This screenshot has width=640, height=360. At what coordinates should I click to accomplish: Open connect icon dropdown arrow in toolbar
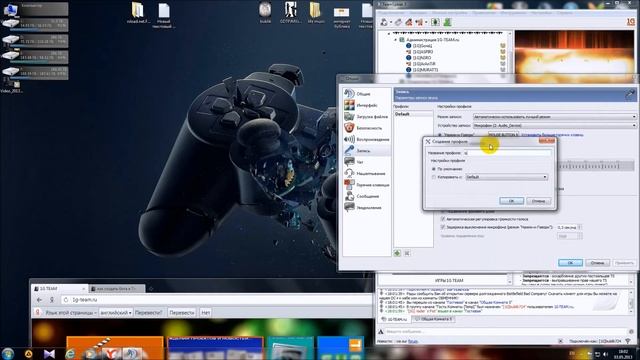click(x=391, y=22)
